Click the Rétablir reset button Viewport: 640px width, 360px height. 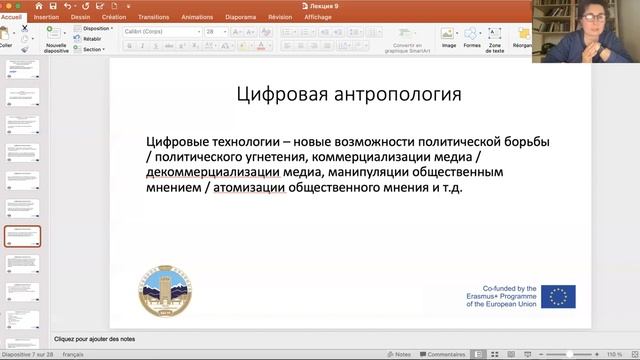pos(87,39)
